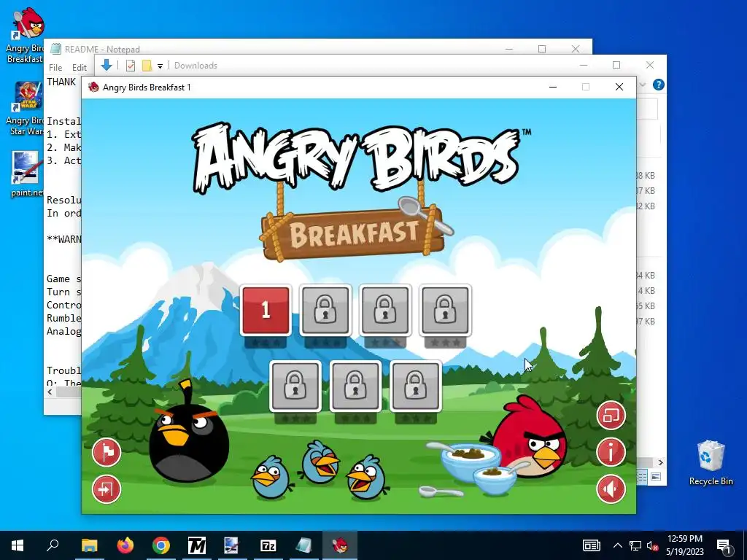Open the blue help icon in Downloads window

(659, 85)
